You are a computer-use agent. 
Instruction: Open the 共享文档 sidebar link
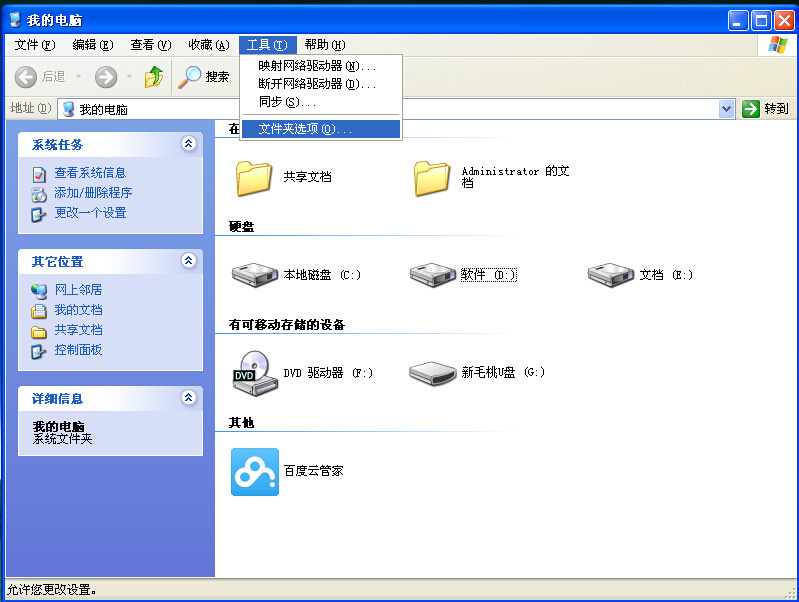coord(78,330)
